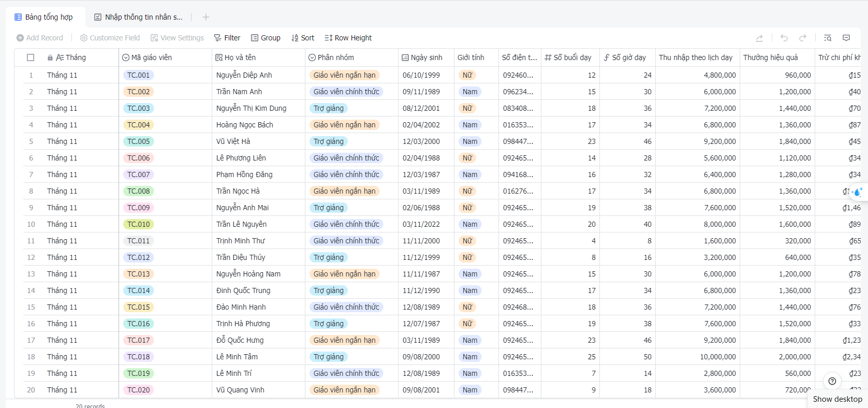Open Phân nhóm select for Nguyễn Hoàng Nam
Image resolution: width=868 pixels, height=408 pixels.
click(345, 274)
